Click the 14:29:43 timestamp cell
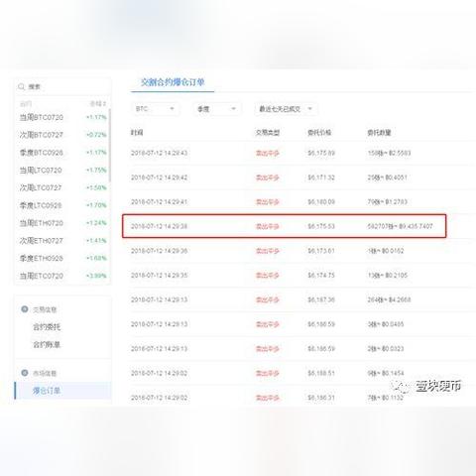 pyautogui.click(x=159, y=153)
